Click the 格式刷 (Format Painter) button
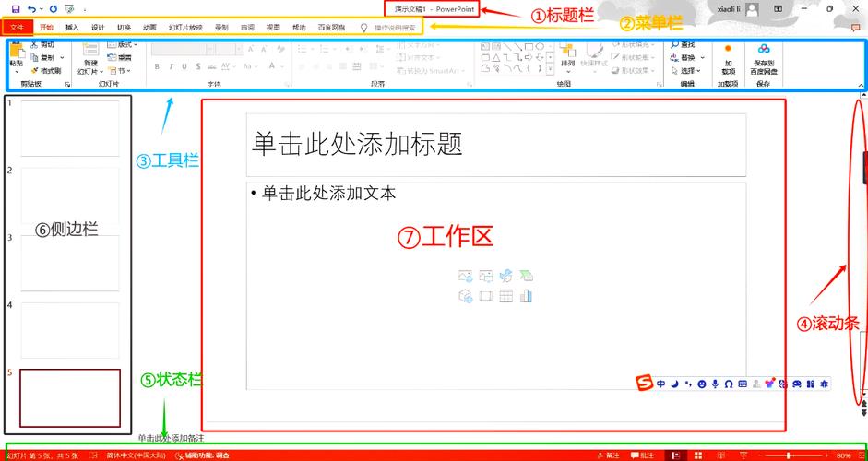The width and height of the screenshot is (868, 461). 46,70
